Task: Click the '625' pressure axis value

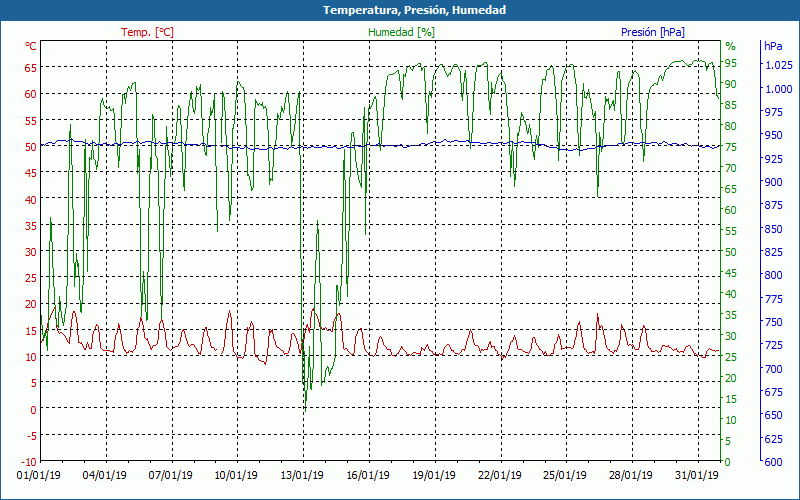Action: [773, 438]
